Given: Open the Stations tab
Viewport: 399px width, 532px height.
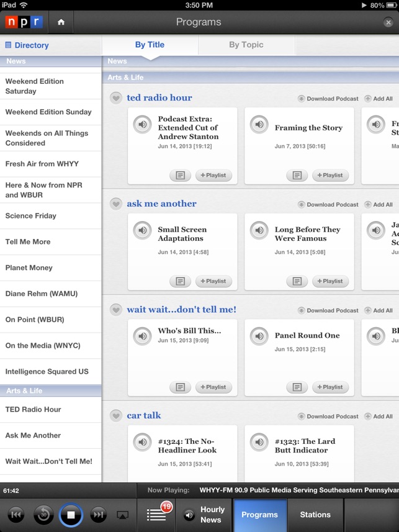Looking at the screenshot, I should point(315,515).
